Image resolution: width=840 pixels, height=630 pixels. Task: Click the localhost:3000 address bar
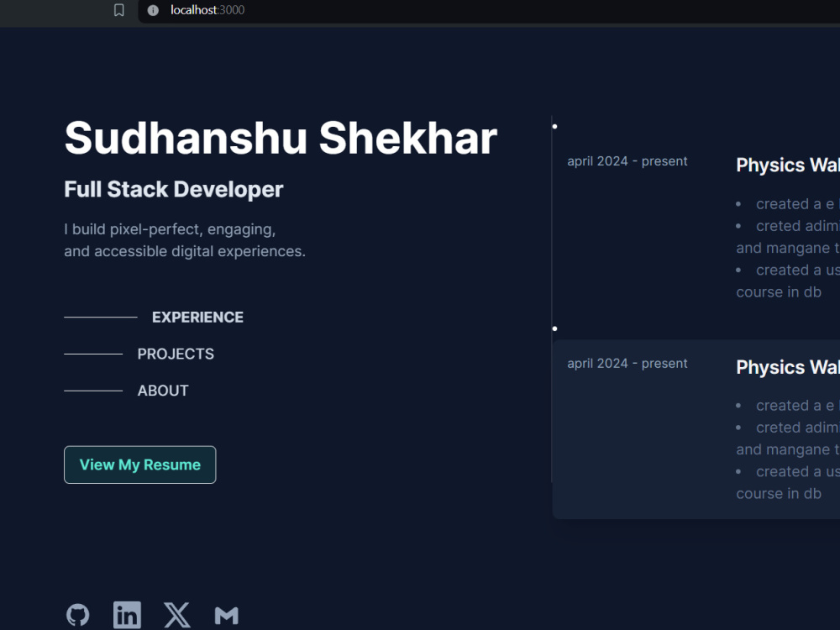(x=206, y=11)
